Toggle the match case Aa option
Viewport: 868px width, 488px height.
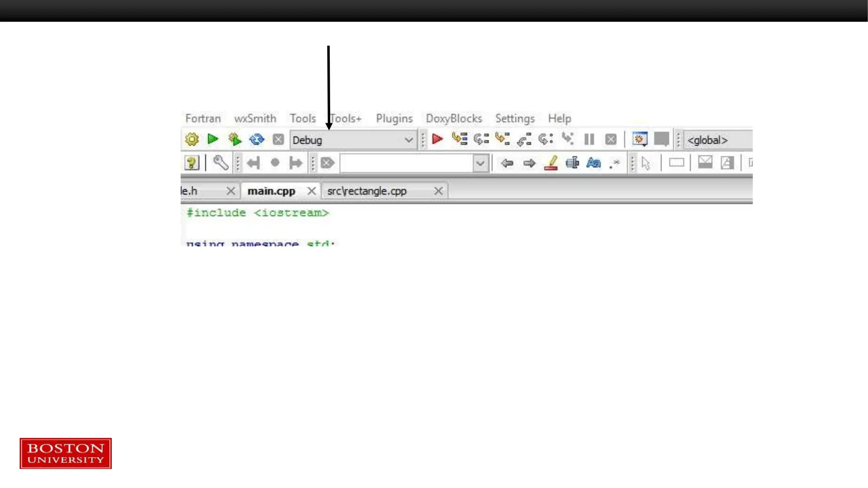593,163
